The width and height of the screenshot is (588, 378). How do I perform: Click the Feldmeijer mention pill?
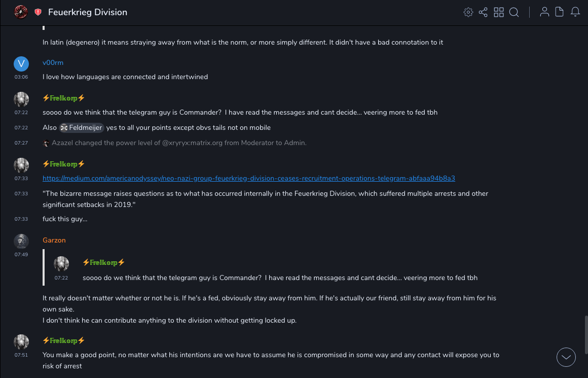point(82,128)
